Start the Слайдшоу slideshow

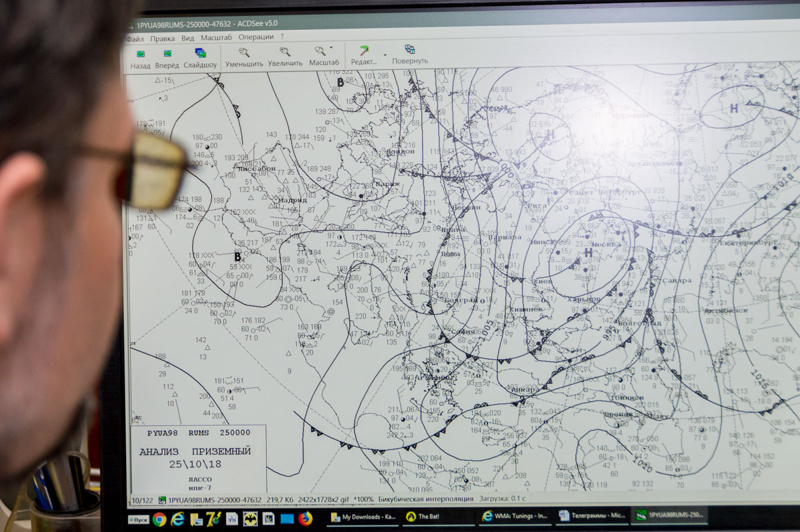(x=200, y=53)
